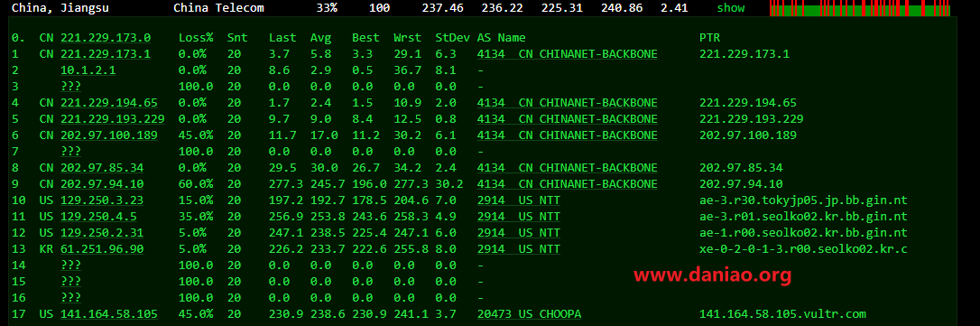Open IP link 202.97.94.10

pos(102,184)
